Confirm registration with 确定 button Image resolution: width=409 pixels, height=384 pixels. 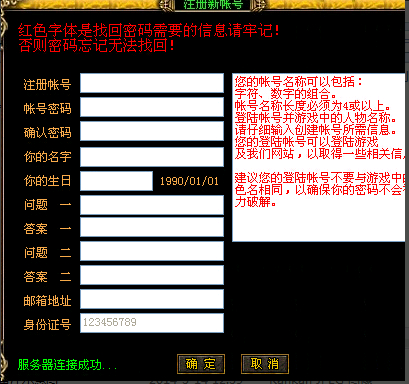pos(201,364)
